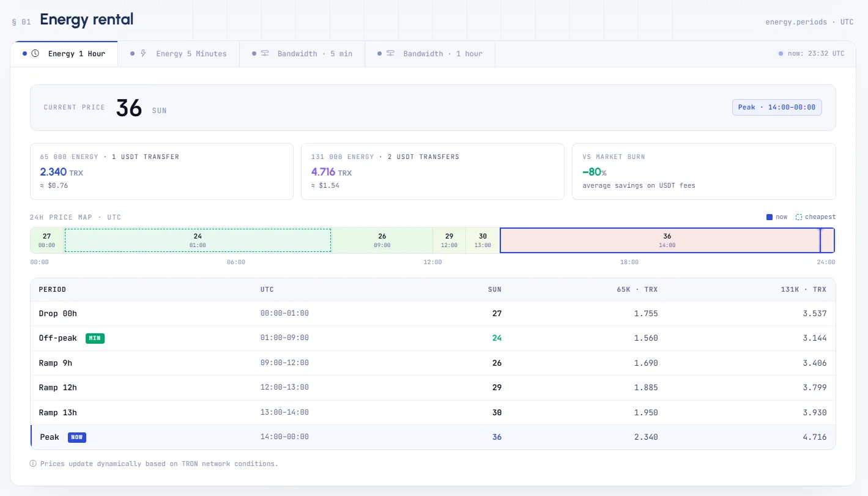
Task: Click the info icon beside the prices update note
Action: tap(33, 464)
